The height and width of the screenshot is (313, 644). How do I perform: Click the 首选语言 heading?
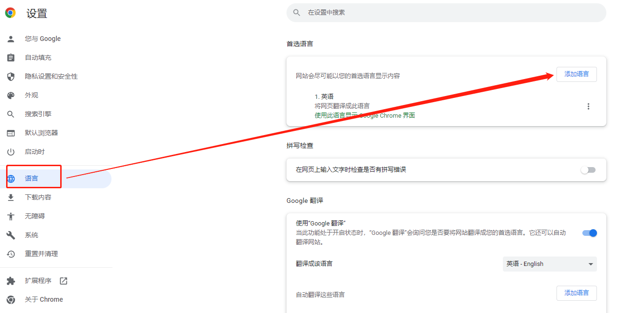300,44
